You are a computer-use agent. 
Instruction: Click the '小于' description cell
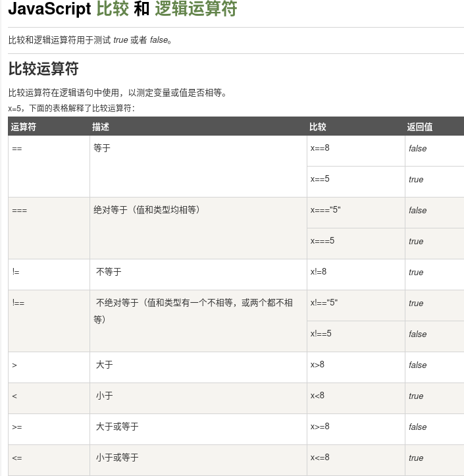click(199, 398)
